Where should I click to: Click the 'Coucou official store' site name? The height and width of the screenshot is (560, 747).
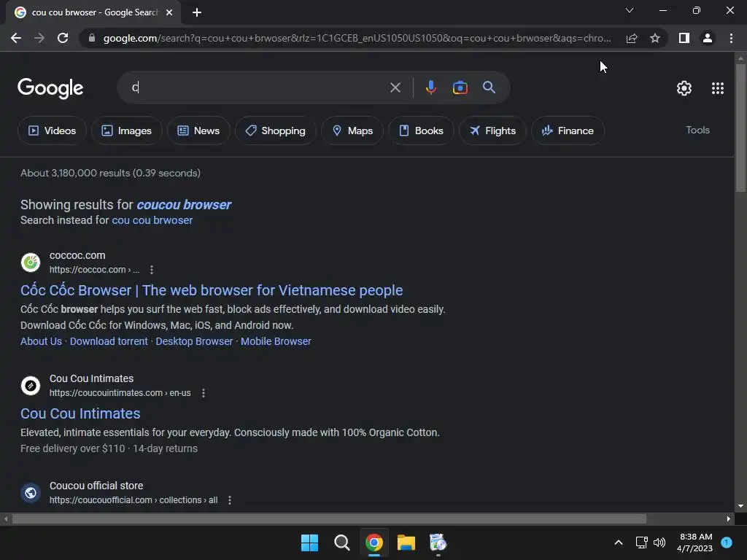click(96, 486)
